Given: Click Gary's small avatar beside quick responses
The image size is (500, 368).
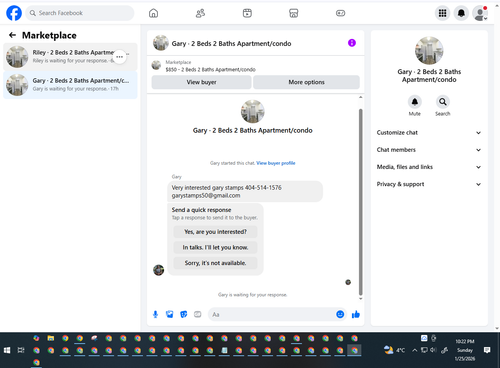Looking at the screenshot, I should coord(158,270).
